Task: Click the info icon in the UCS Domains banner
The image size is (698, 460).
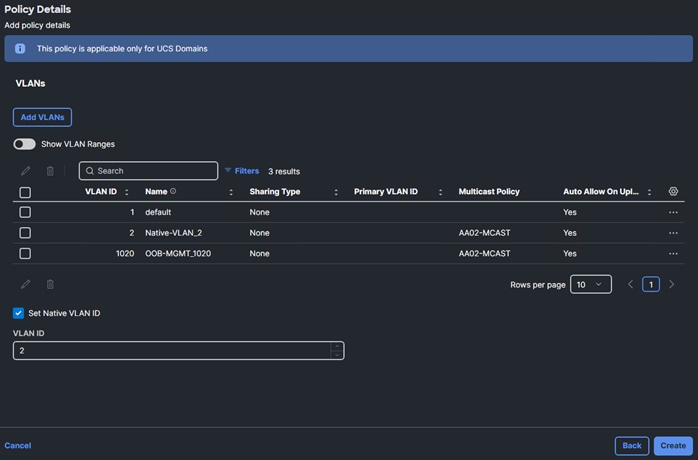Action: coord(20,49)
